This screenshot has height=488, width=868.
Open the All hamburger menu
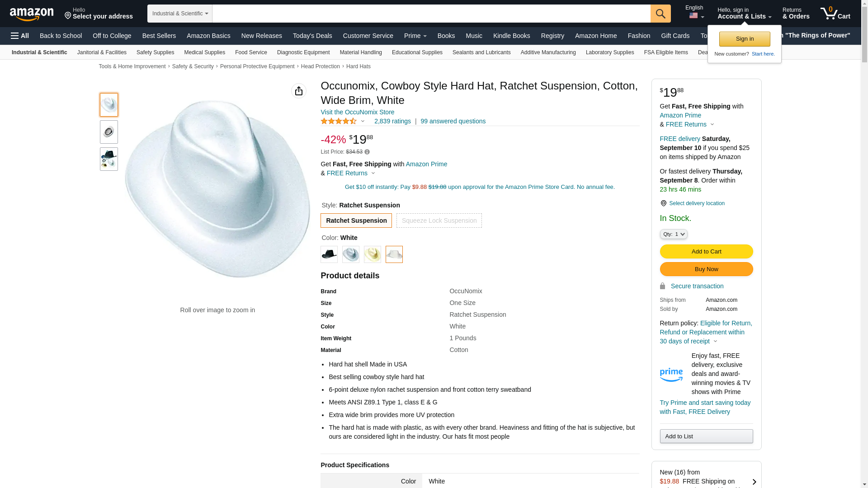pos(20,36)
